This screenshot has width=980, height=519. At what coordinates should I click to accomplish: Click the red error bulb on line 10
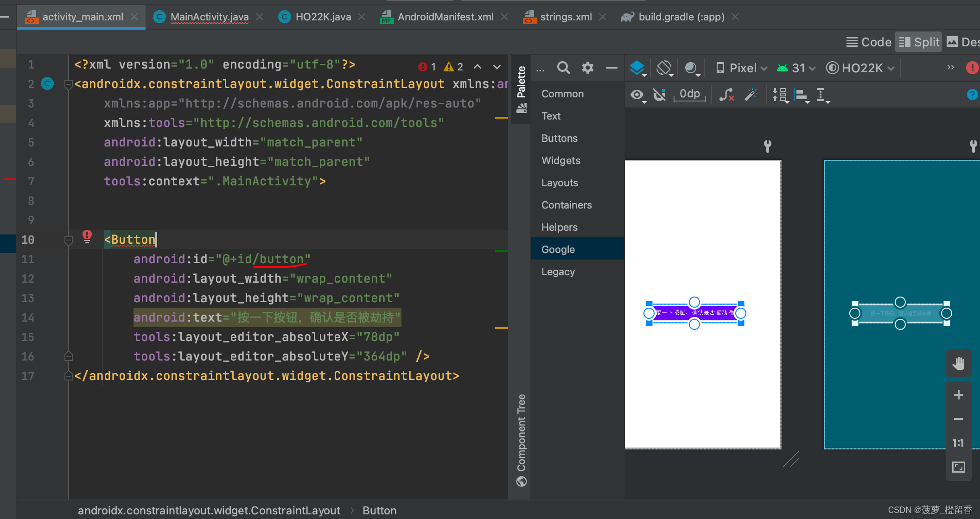coord(87,236)
